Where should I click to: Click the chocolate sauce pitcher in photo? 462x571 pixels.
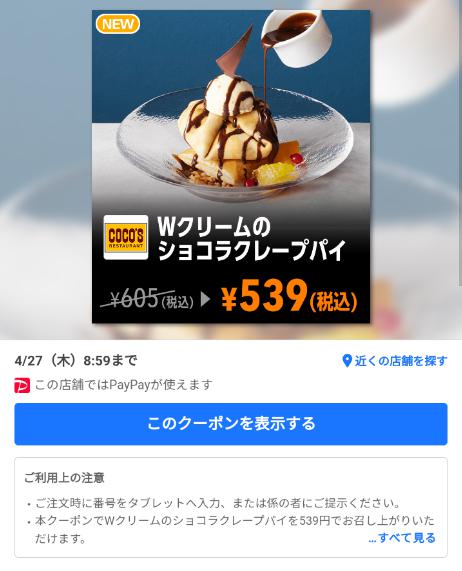coord(295,36)
